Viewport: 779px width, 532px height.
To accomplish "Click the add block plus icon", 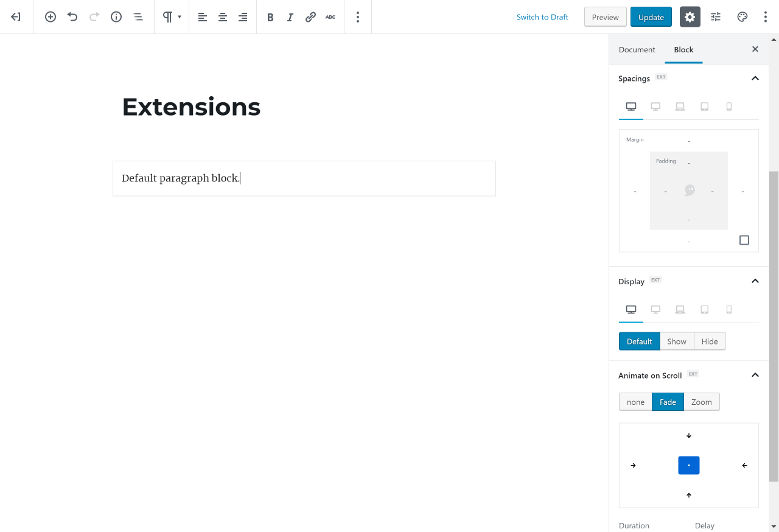I will (x=51, y=17).
